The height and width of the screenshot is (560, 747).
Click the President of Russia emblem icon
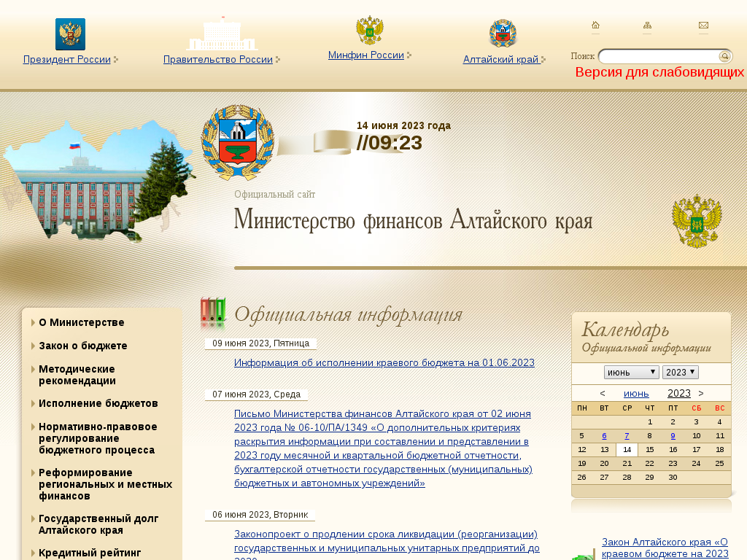[70, 34]
